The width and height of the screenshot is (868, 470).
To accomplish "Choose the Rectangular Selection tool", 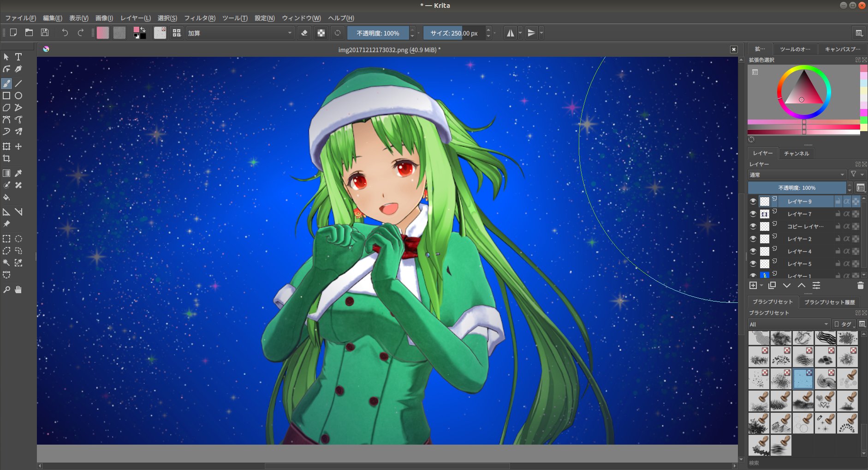I will point(6,239).
